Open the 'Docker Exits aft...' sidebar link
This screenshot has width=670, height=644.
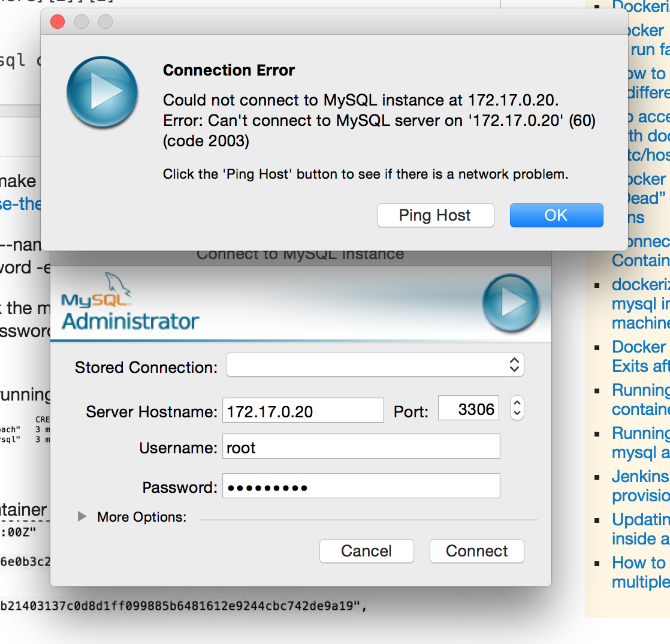click(x=641, y=356)
